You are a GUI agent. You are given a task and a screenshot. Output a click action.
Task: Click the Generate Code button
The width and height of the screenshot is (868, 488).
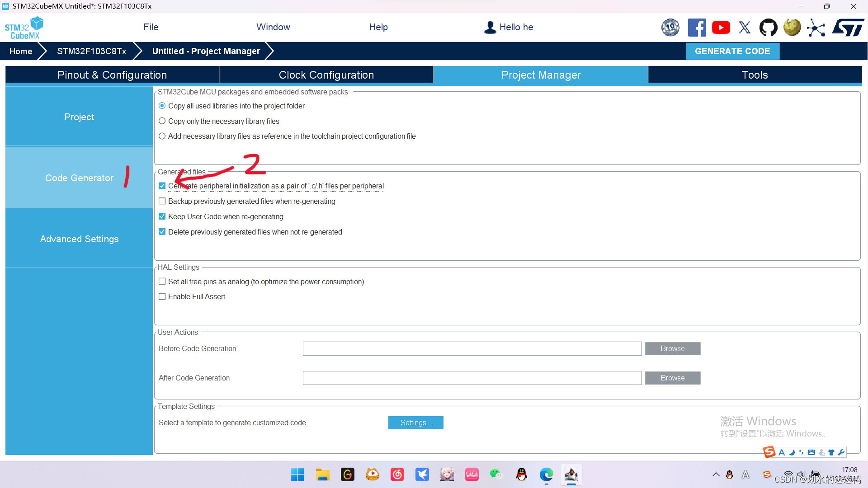point(732,51)
